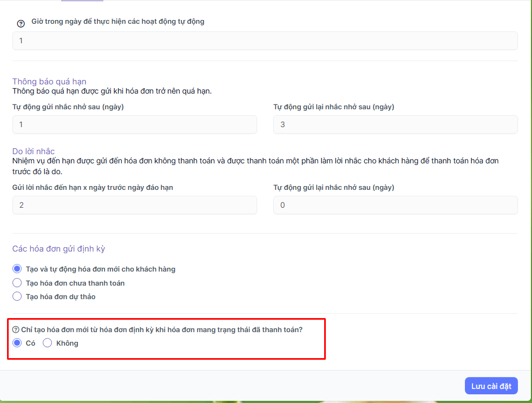The image size is (532, 403).
Task: Click "Gửi lời nhắc đến hạn x ngày" label
Action: point(93,187)
